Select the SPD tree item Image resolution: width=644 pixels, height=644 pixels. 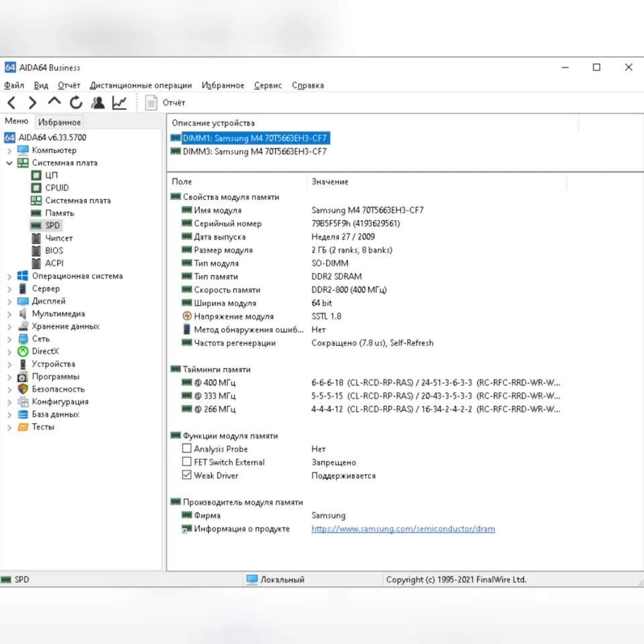point(52,225)
